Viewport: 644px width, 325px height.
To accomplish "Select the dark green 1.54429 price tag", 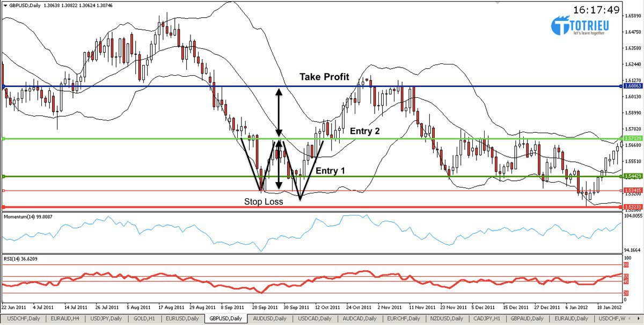I will tap(631, 176).
